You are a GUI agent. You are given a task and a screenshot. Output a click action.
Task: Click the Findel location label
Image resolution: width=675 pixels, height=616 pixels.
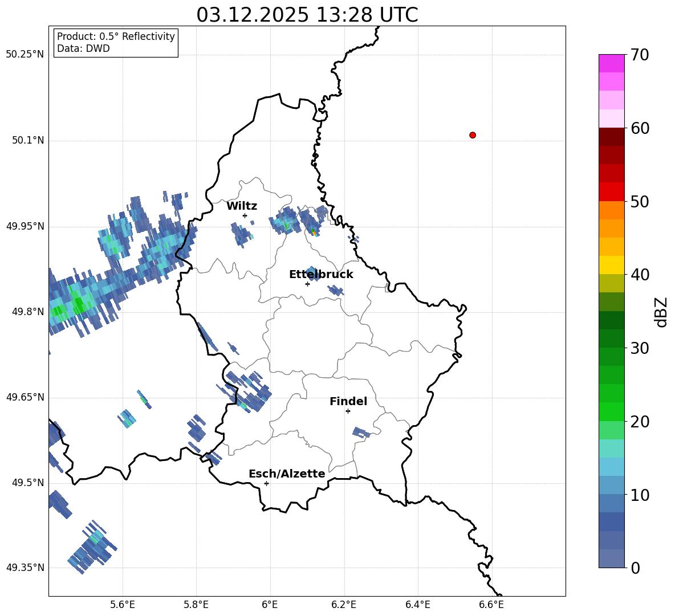pos(348,401)
